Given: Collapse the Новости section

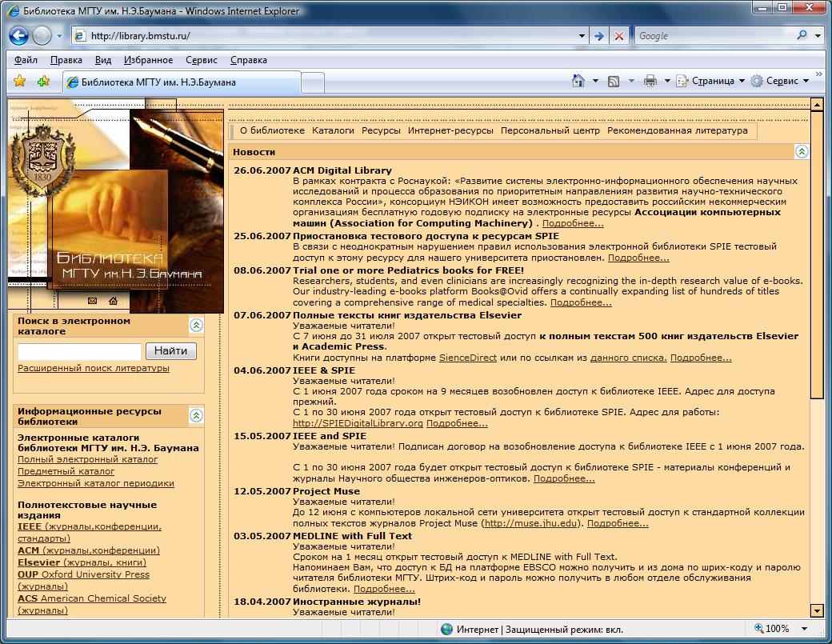Looking at the screenshot, I should click(802, 152).
